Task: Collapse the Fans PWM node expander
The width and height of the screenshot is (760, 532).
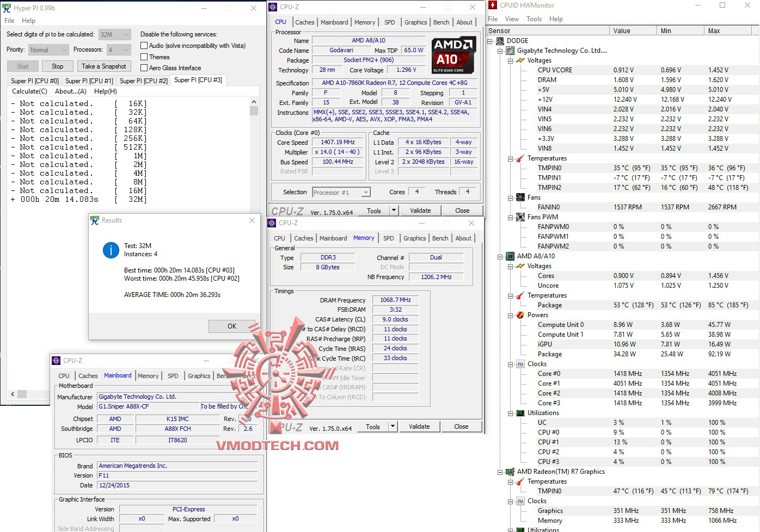Action: point(510,217)
